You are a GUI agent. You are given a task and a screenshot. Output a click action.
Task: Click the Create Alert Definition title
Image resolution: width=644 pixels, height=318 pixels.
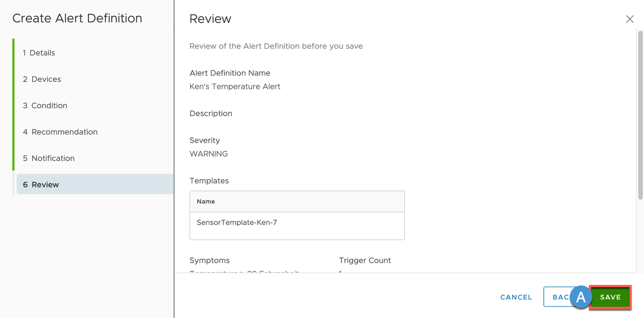coord(77,18)
